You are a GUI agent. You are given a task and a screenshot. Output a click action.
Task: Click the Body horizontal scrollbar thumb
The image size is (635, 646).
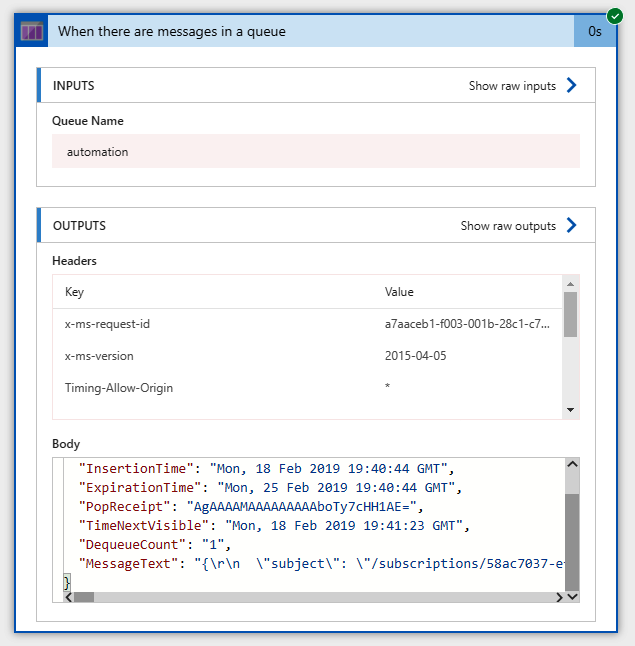click(84, 597)
